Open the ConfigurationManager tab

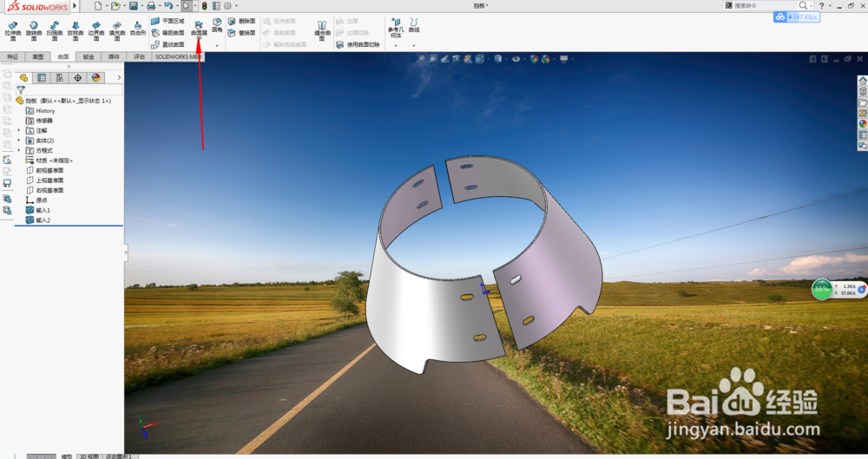pyautogui.click(x=60, y=78)
